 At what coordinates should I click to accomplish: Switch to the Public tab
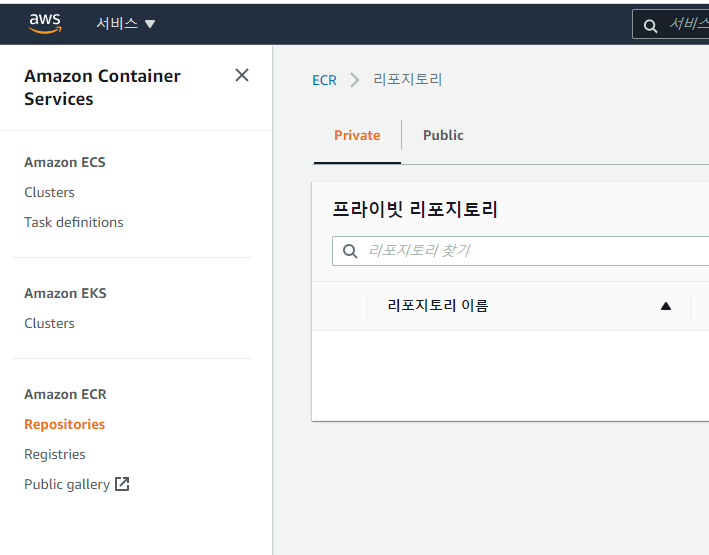coord(443,135)
